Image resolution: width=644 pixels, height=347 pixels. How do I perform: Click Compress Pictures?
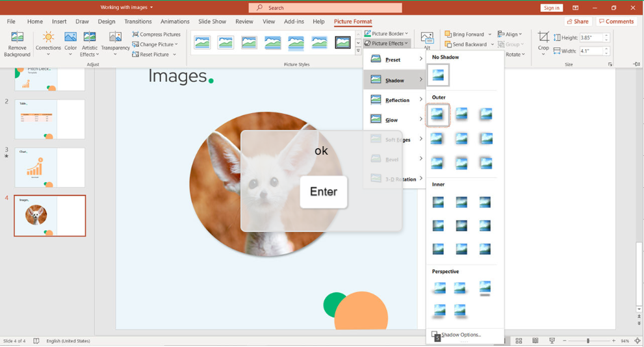(x=156, y=34)
